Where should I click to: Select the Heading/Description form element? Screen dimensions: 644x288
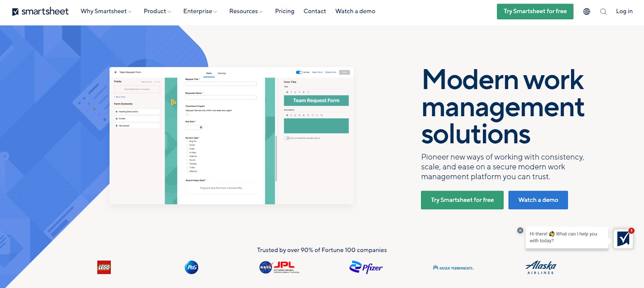tap(137, 111)
